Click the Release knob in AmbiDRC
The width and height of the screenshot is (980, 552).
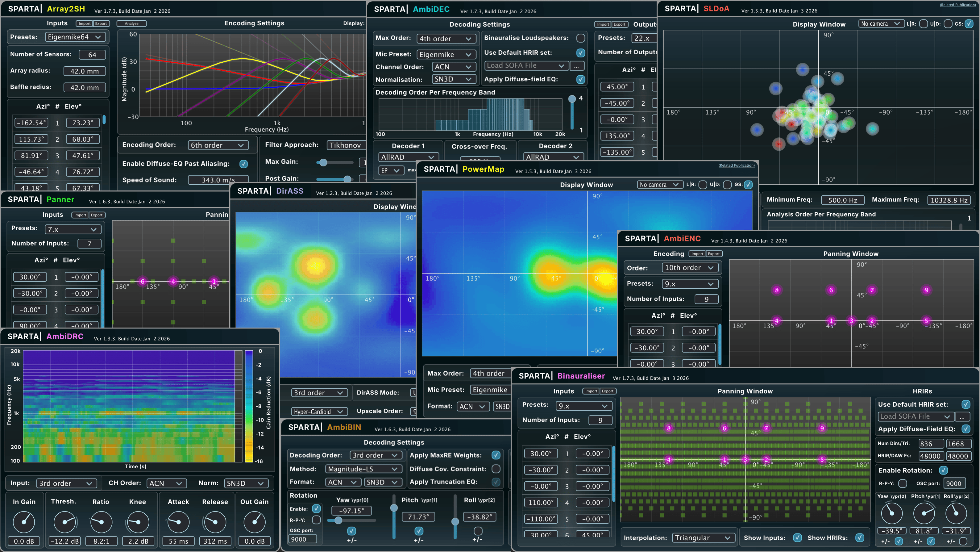click(x=215, y=522)
